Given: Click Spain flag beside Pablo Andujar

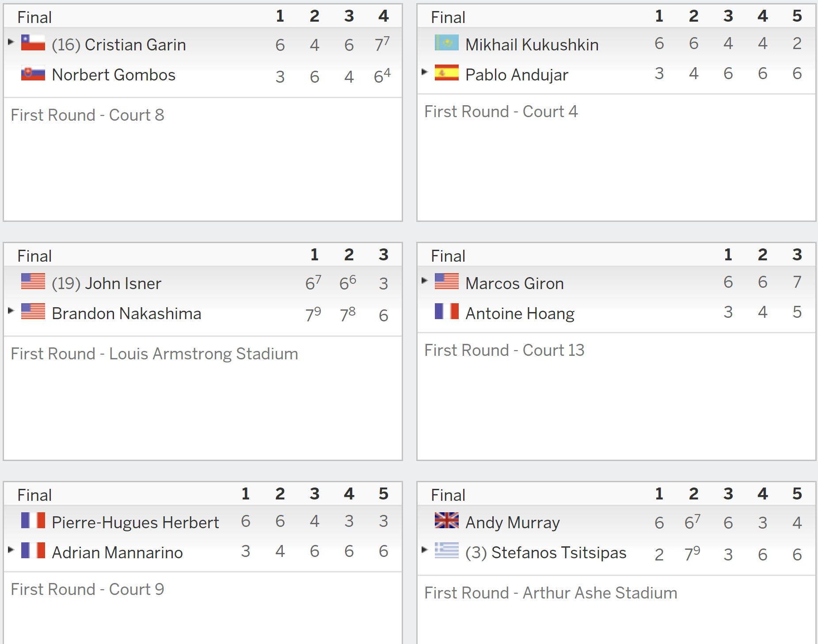Looking at the screenshot, I should coord(447,73).
